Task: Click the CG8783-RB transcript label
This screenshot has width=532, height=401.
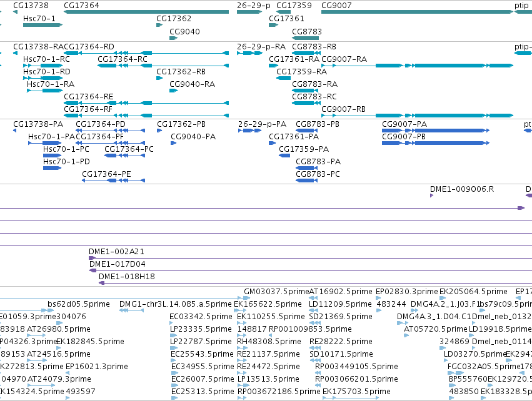Action: coord(314,46)
